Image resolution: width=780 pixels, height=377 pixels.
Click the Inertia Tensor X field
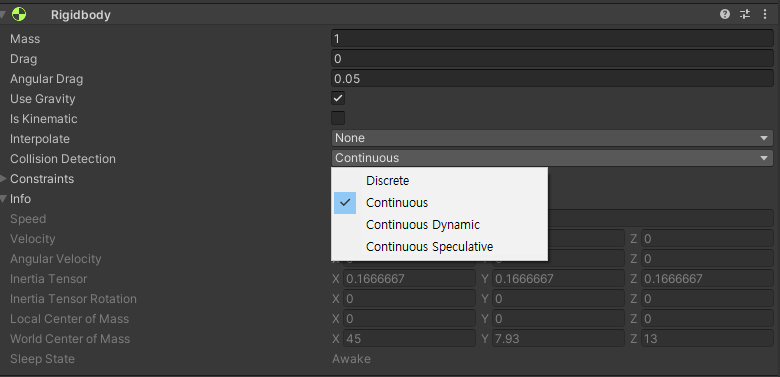coord(409,279)
